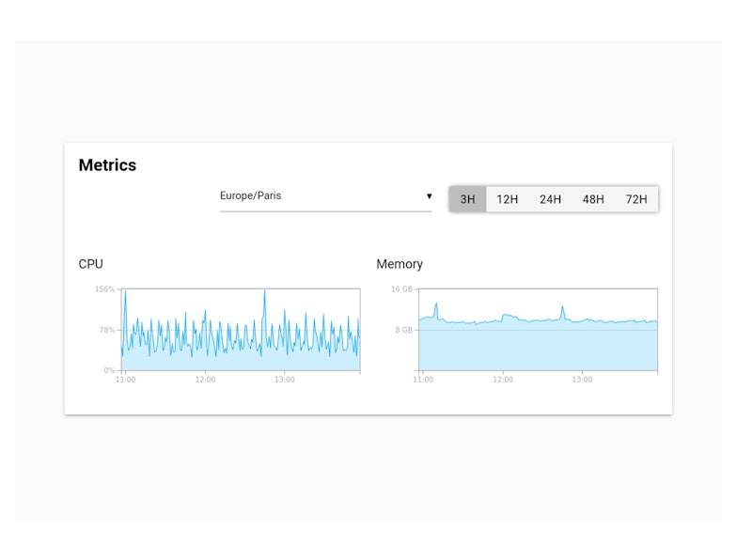
Task: Click the 8 GB label on Memory axis
Action: pyautogui.click(x=402, y=330)
